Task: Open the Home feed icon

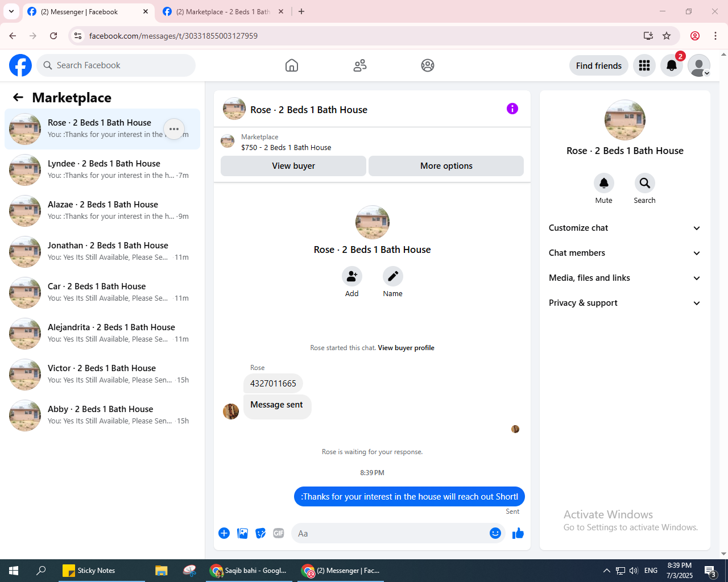Action: pos(292,65)
